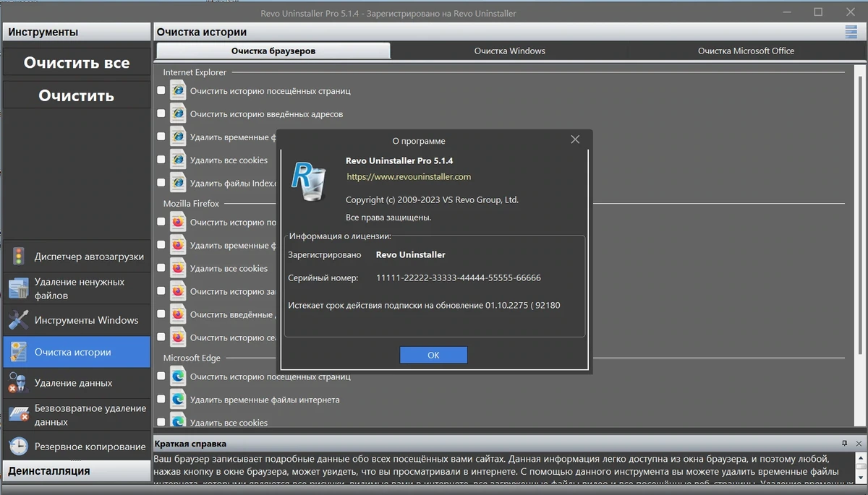Open the www.revouninstaller.com link
Screen dimensions: 868x495
coord(409,176)
